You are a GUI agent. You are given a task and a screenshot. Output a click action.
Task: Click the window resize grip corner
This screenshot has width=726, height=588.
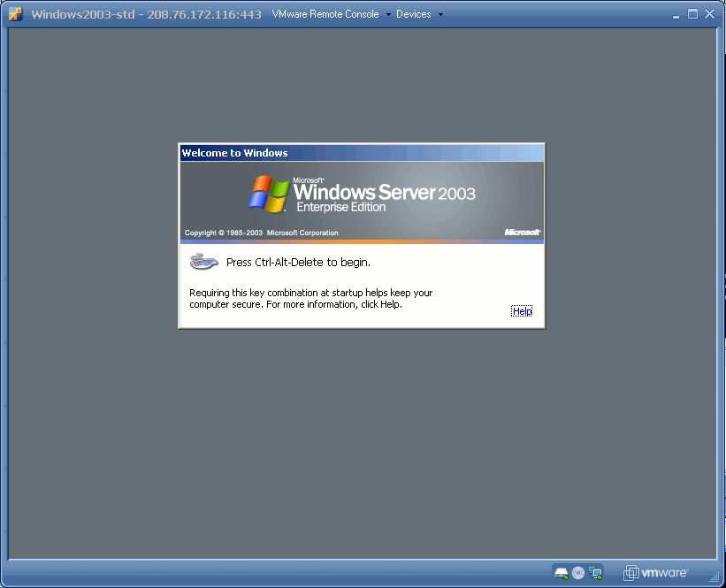pyautogui.click(x=715, y=577)
